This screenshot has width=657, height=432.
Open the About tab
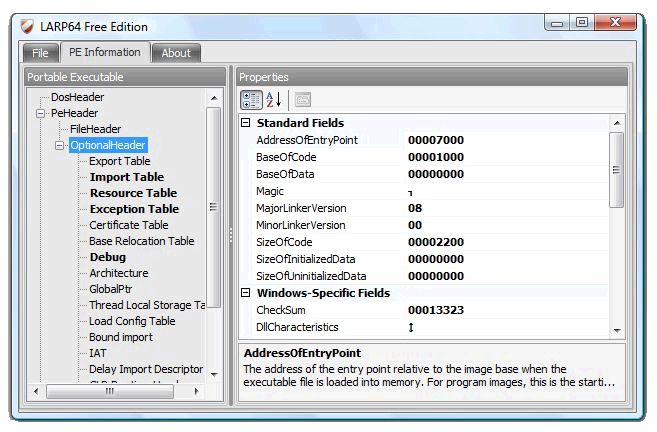[176, 53]
